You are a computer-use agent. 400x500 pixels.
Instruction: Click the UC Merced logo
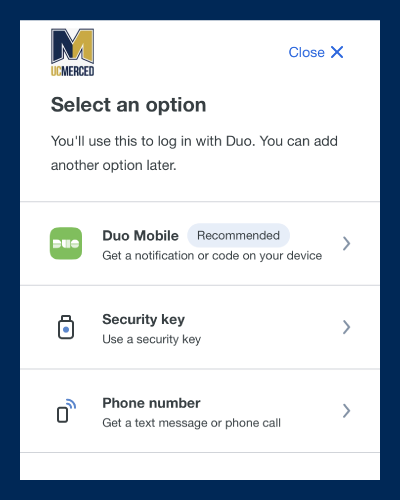72,52
